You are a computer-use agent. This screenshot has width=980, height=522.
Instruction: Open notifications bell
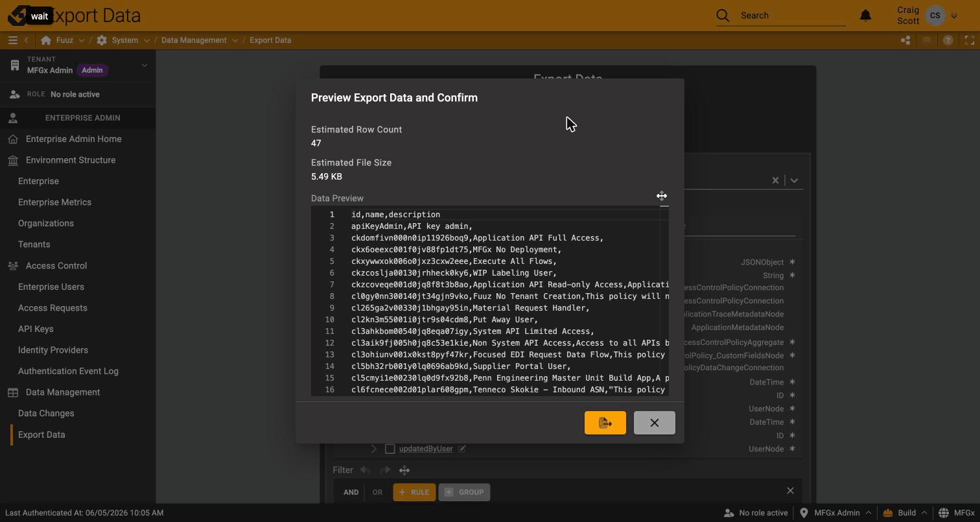[x=865, y=16]
